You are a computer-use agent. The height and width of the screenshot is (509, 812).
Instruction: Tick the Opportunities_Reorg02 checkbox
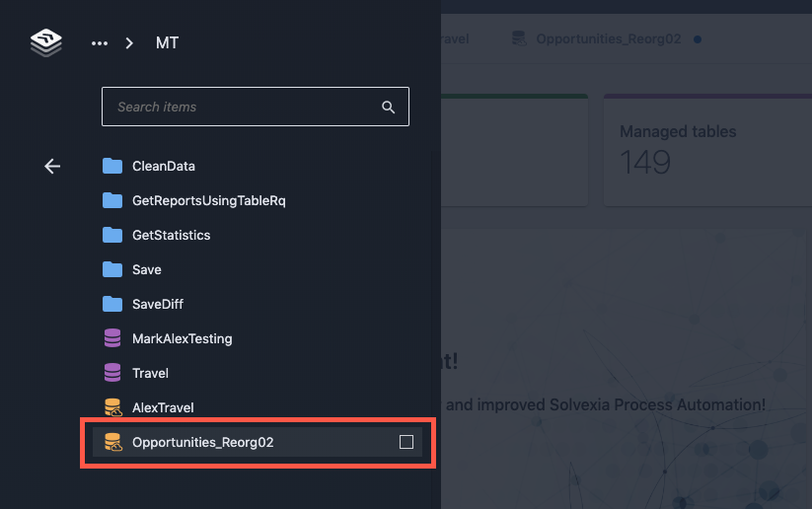tap(406, 442)
